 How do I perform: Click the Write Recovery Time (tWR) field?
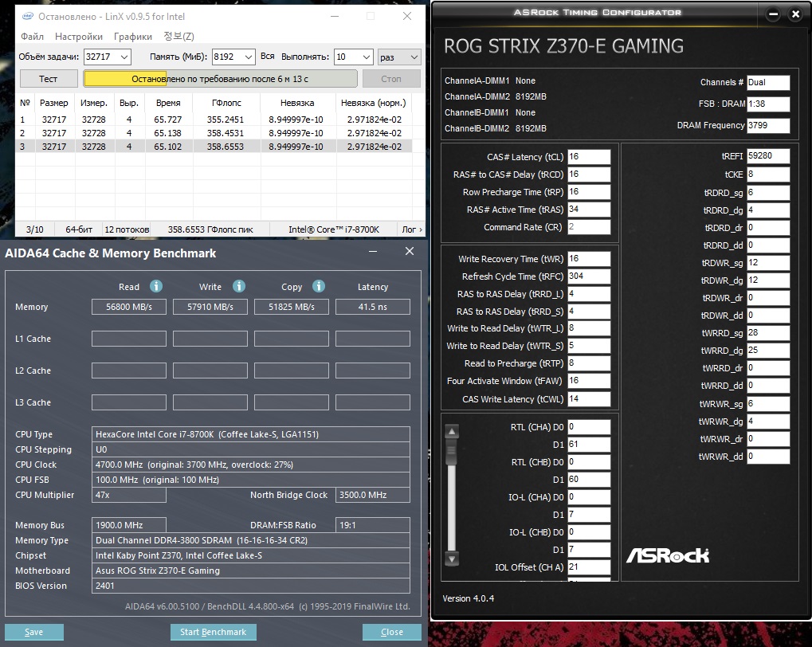tap(589, 258)
